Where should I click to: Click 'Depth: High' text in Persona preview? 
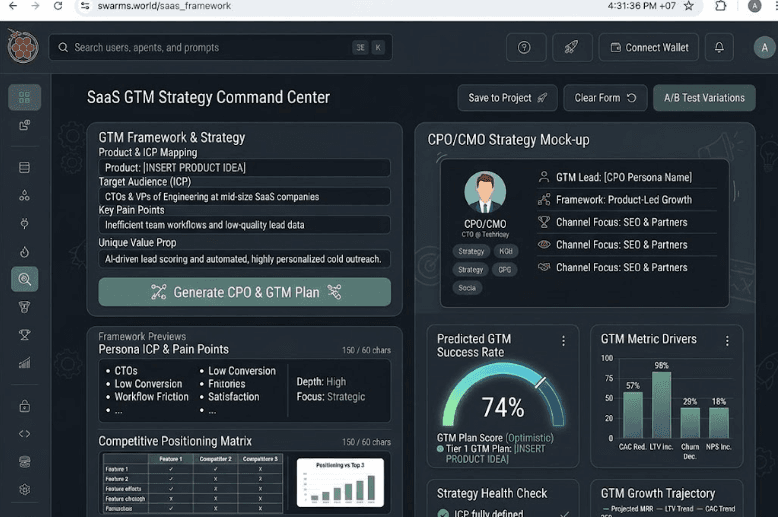(321, 382)
